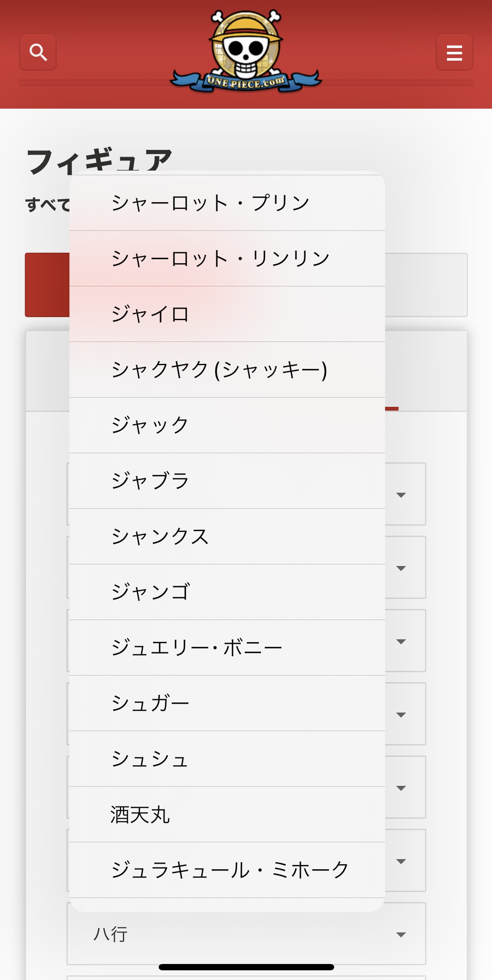Choose 酒天丸 option

tap(227, 814)
